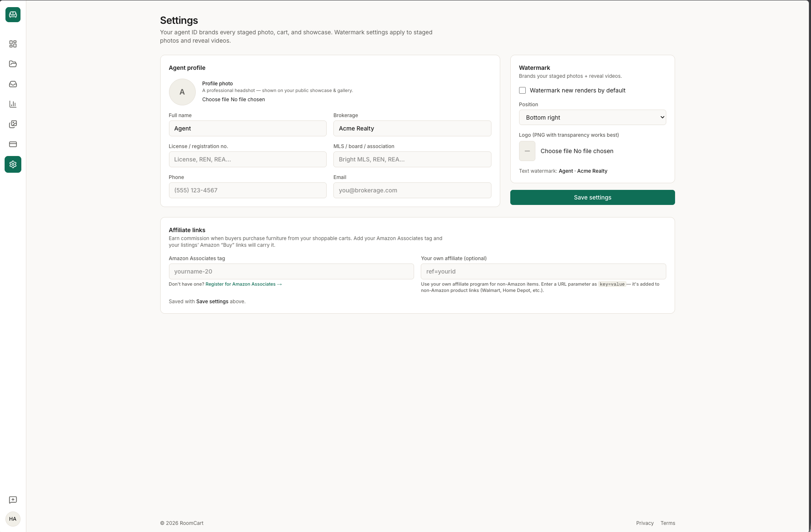The width and height of the screenshot is (811, 532).
Task: Focus the Phone input field
Action: tap(248, 190)
